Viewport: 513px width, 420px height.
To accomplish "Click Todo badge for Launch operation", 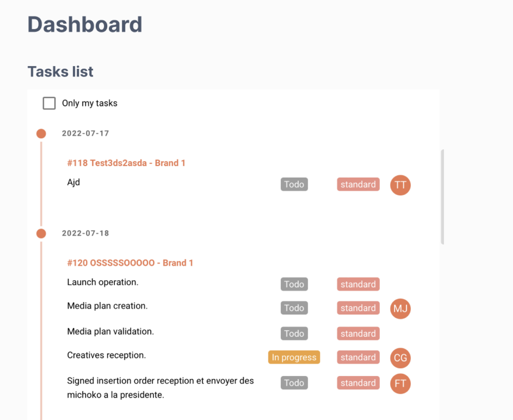I will click(294, 284).
